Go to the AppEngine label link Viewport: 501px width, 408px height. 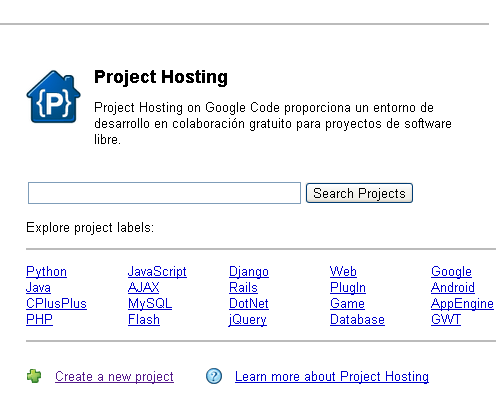pos(462,304)
